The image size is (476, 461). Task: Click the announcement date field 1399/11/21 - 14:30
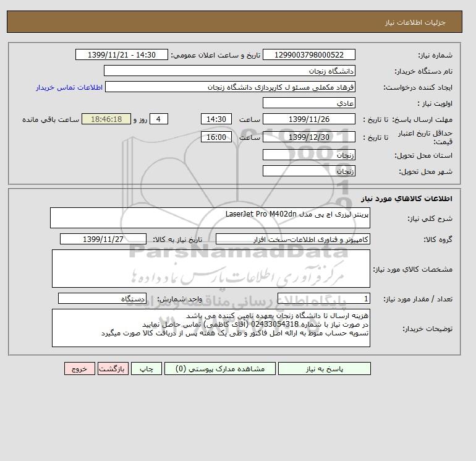(121, 54)
